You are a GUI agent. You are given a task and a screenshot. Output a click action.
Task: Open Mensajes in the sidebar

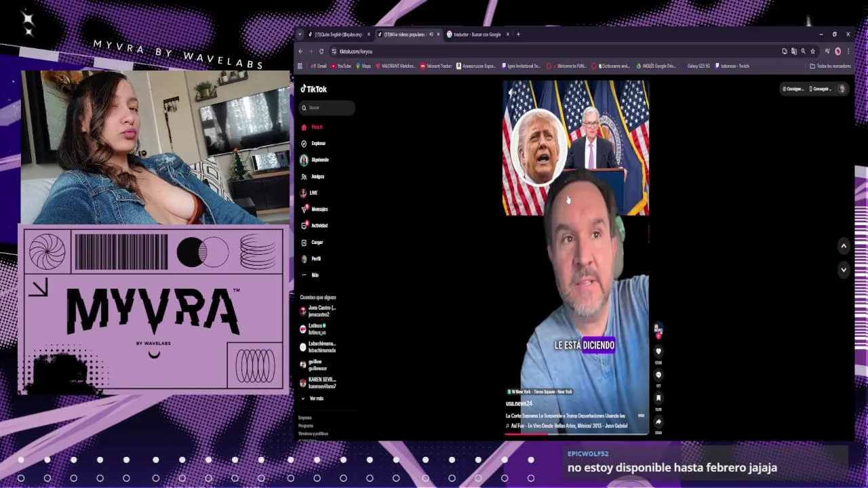tap(315, 209)
